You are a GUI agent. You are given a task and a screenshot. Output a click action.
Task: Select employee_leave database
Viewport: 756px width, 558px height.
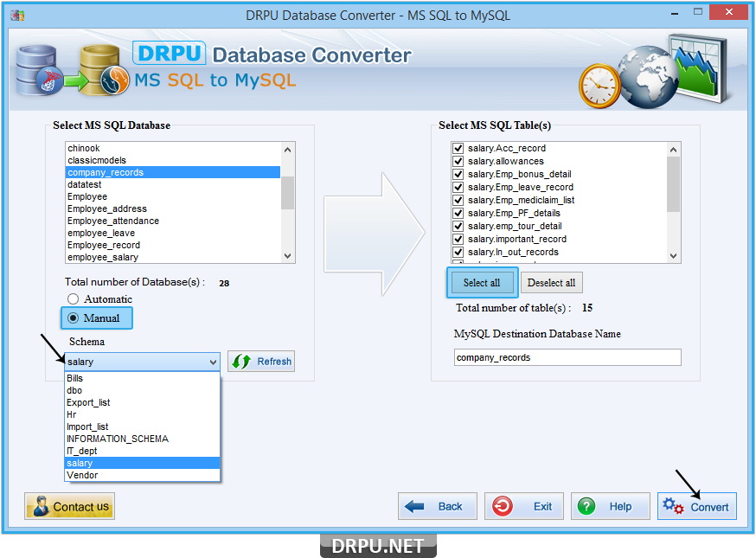coord(173,233)
